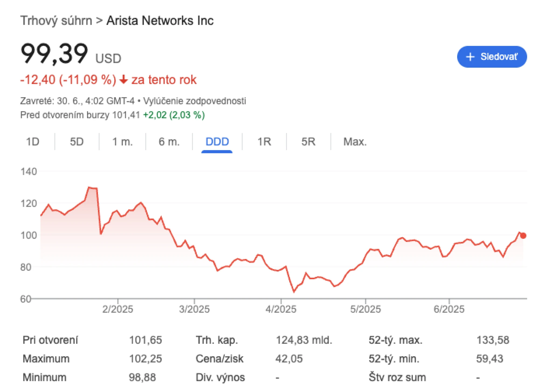This screenshot has width=552, height=392.
Task: Show the 5R chart range
Action: coord(308,142)
